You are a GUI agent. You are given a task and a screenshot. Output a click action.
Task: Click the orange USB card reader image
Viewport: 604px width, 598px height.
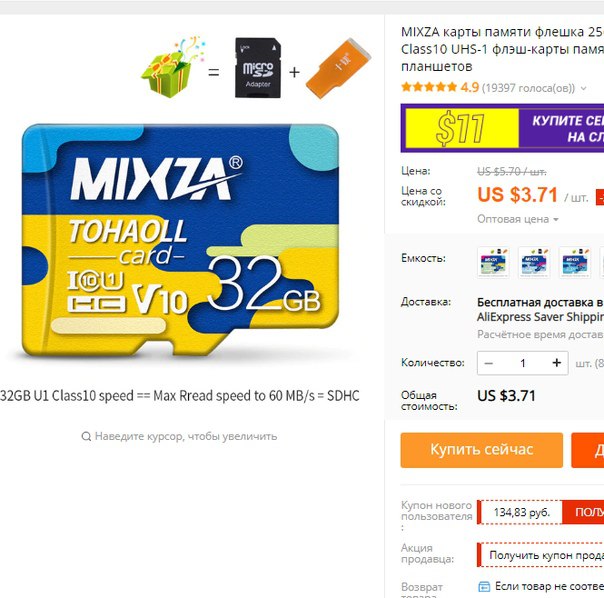[x=338, y=68]
